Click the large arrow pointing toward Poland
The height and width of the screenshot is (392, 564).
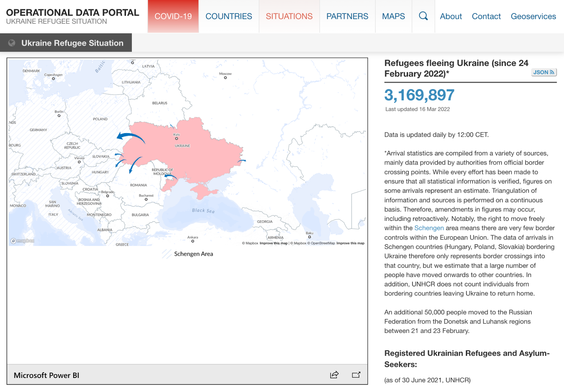[x=130, y=137]
